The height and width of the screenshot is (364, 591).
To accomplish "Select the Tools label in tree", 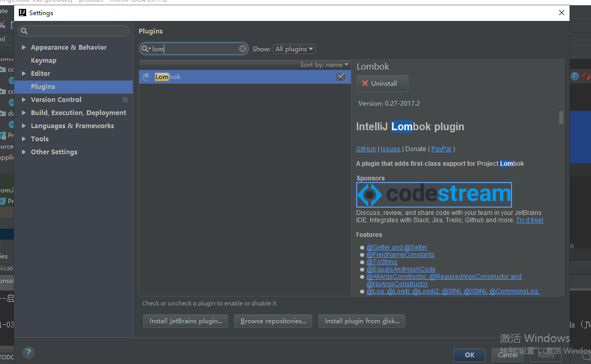I will tap(40, 139).
